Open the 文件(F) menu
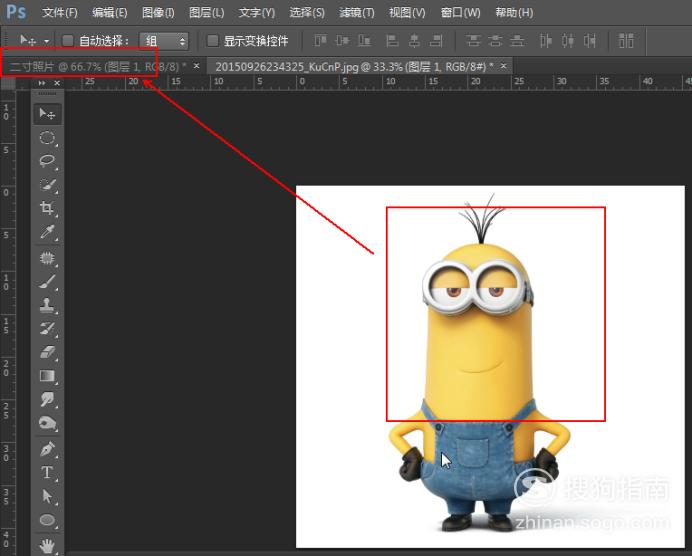Viewport: 692px width, 556px height. pyautogui.click(x=60, y=12)
